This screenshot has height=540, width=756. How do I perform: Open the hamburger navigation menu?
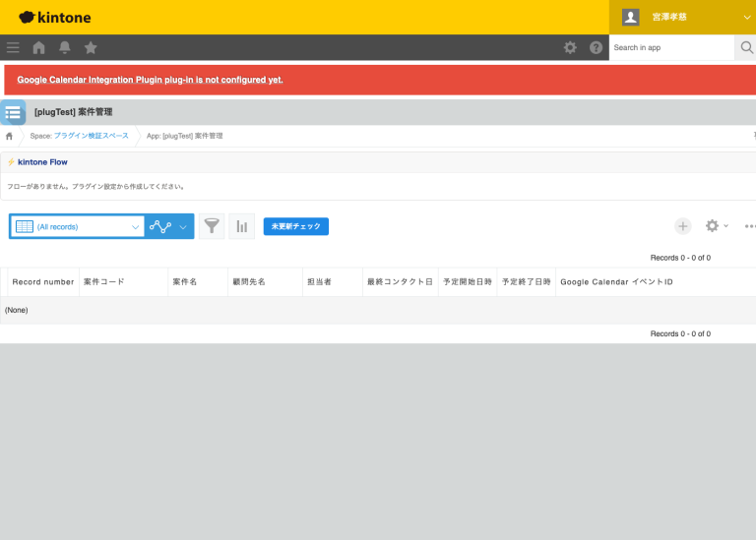[13, 47]
